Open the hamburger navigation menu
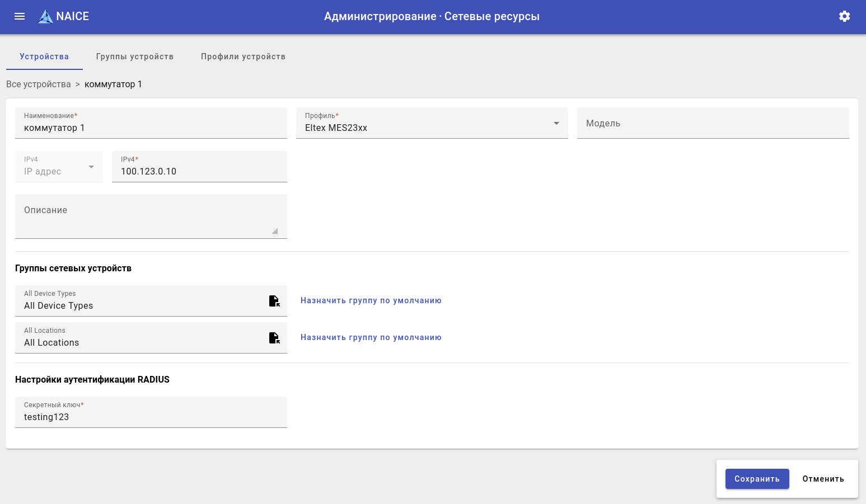The width and height of the screenshot is (866, 504). point(20,16)
